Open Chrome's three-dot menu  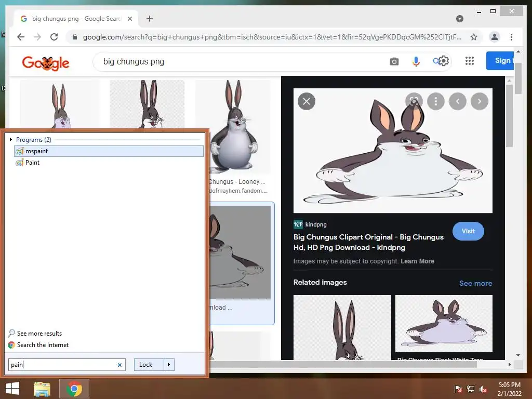click(511, 37)
